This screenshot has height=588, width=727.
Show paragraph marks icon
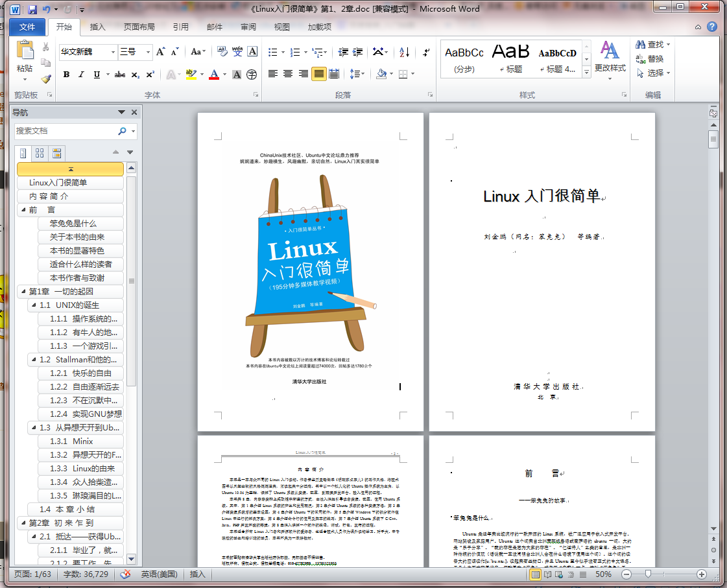tap(425, 52)
